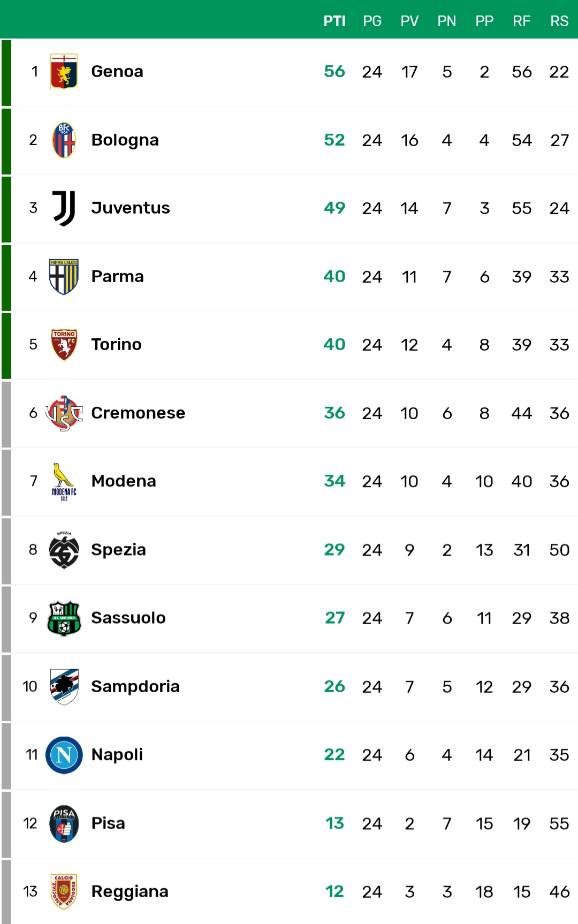Click the Bologna club crest
Image resolution: width=578 pixels, height=924 pixels.
[x=64, y=140]
